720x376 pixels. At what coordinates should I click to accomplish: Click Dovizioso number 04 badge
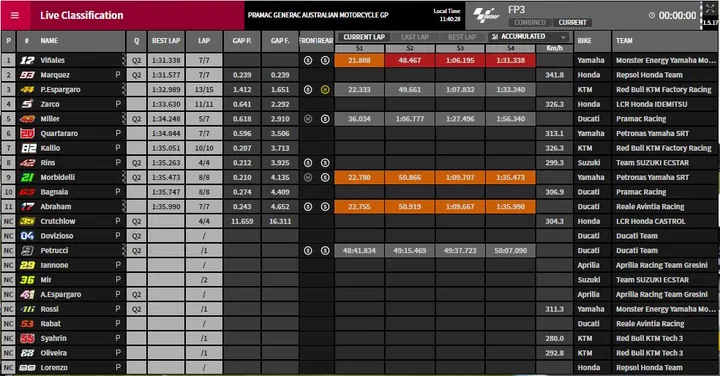(x=27, y=236)
